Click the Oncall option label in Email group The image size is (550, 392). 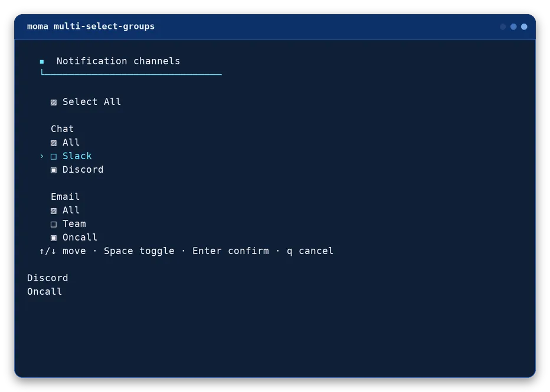pyautogui.click(x=80, y=237)
